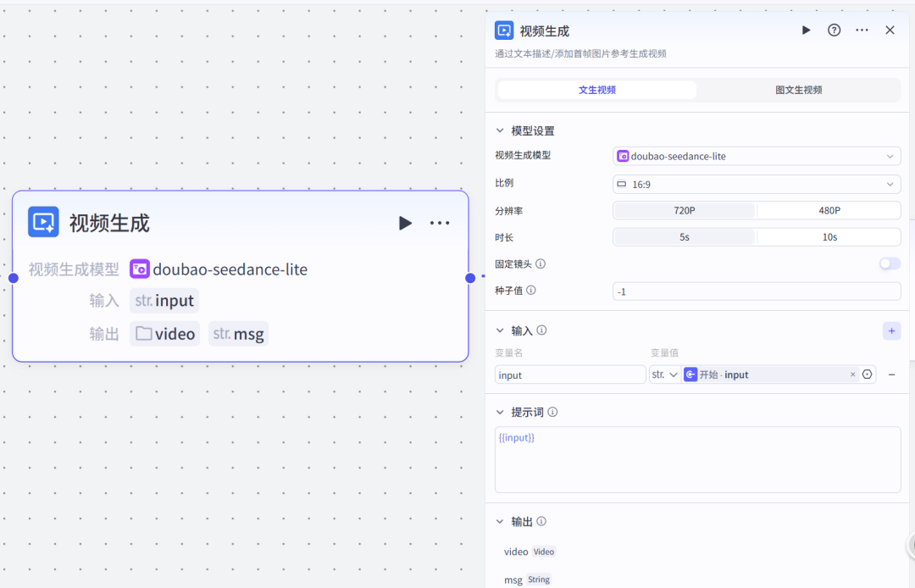Viewport: 915px width, 588px height.
Task: Run the canvas node with its play button
Action: pos(405,223)
